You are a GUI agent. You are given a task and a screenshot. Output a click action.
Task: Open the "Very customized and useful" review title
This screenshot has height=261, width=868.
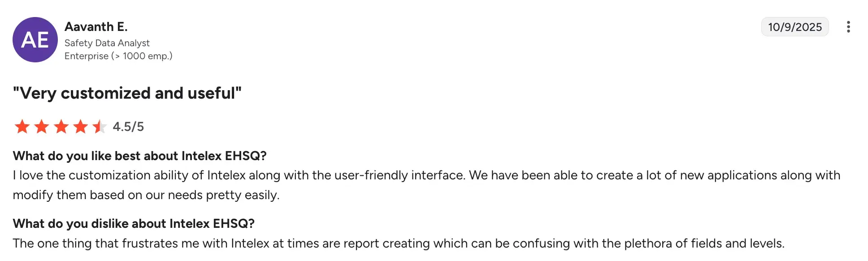[127, 93]
